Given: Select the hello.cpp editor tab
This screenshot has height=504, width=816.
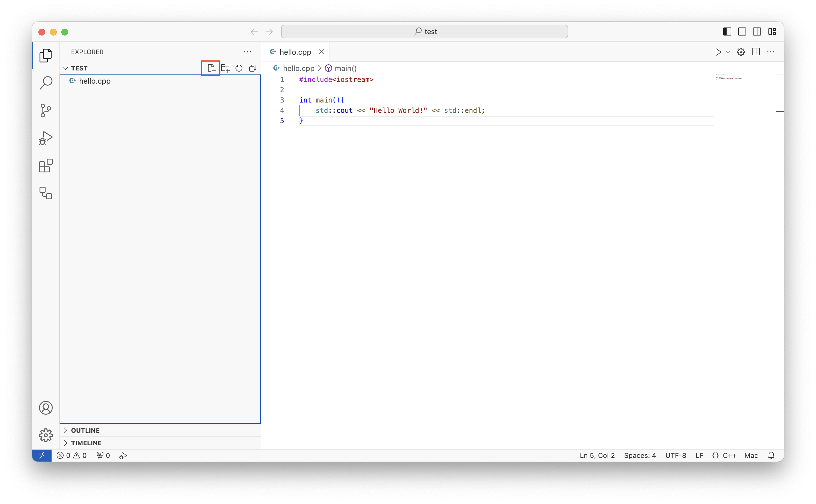Looking at the screenshot, I should pyautogui.click(x=295, y=52).
